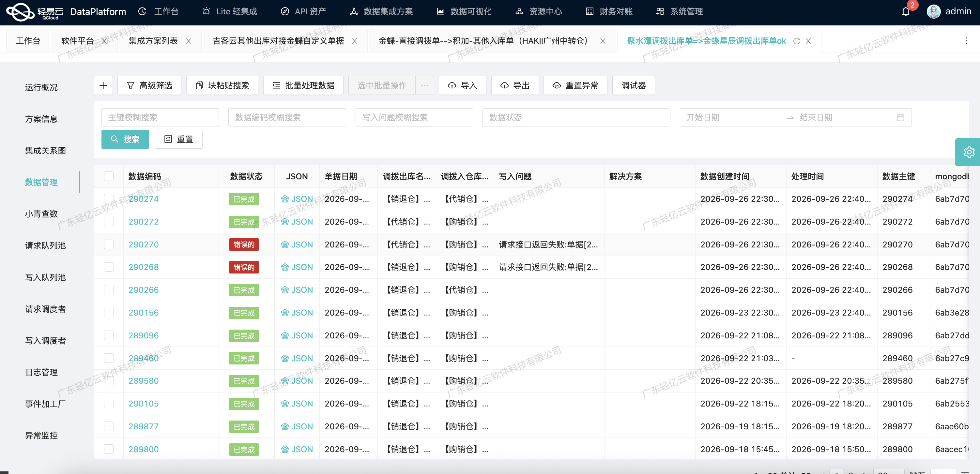View JSON icon for row 290156
Image resolution: width=980 pixels, height=474 pixels.
(285, 312)
